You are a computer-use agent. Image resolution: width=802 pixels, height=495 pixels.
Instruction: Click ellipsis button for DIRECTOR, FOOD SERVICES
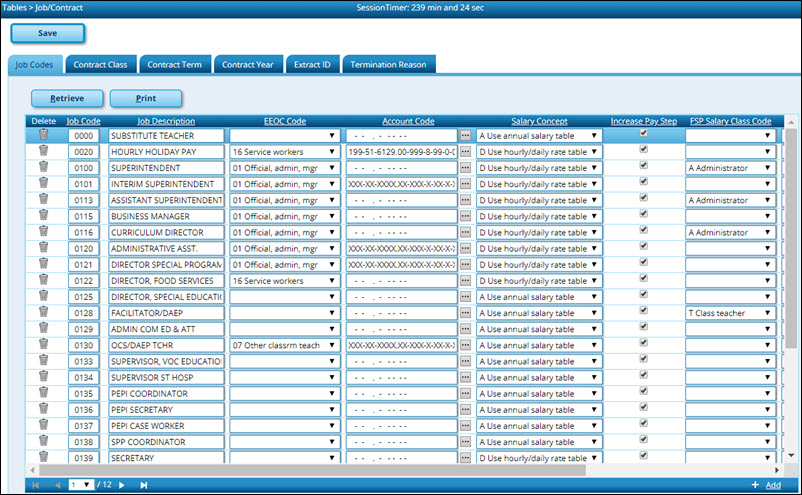click(x=465, y=281)
